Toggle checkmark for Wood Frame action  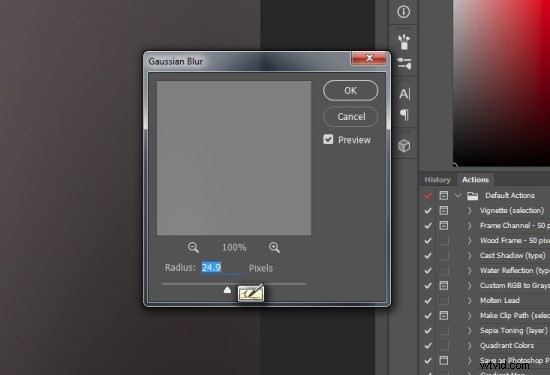pos(428,241)
